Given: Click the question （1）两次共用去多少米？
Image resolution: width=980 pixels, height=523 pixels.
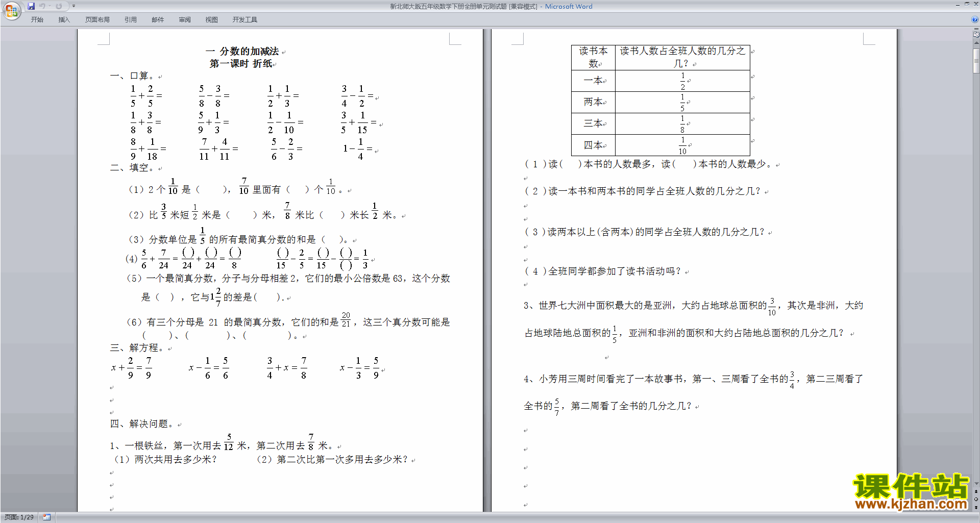Looking at the screenshot, I should [x=164, y=460].
